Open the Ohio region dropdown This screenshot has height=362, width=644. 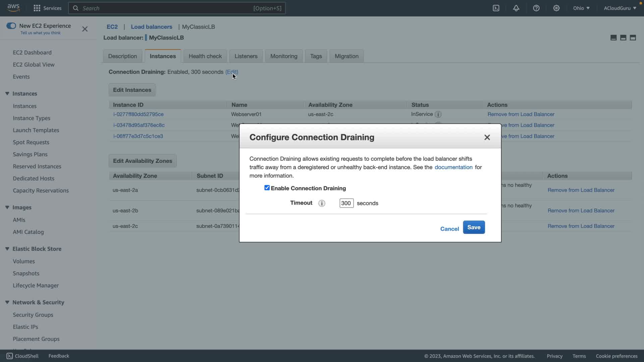pyautogui.click(x=581, y=8)
